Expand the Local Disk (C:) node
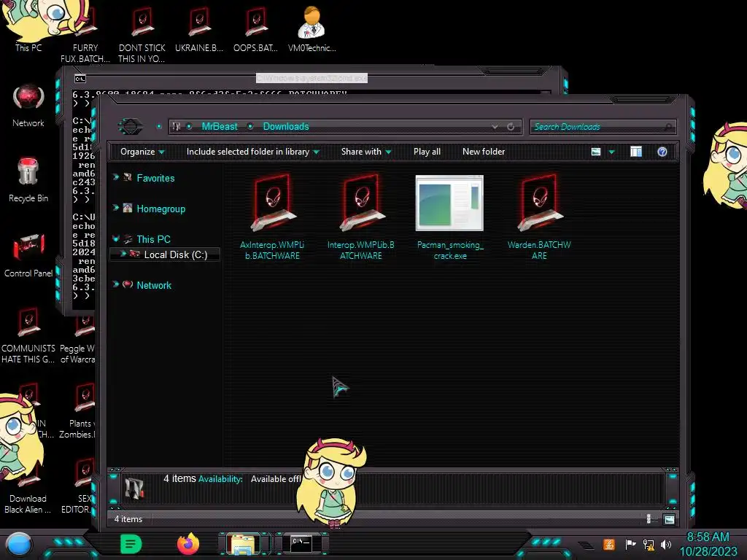747x560 pixels. (123, 254)
